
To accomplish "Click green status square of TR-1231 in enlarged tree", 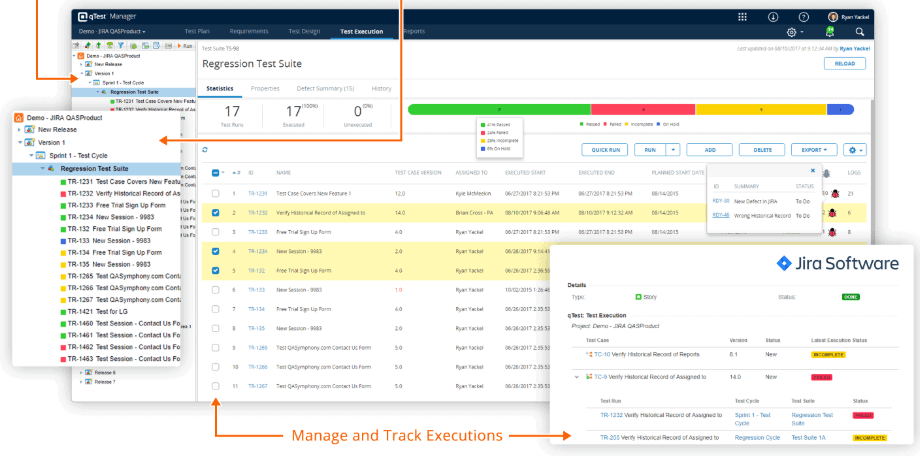I will (63, 181).
